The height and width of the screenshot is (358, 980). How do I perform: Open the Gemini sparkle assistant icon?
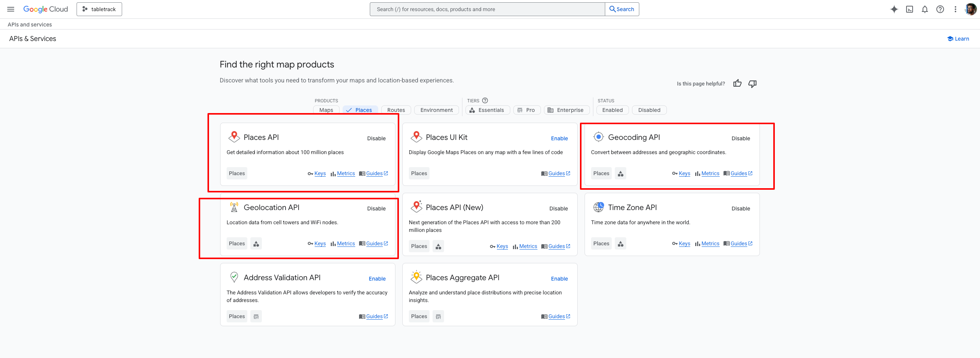click(894, 9)
